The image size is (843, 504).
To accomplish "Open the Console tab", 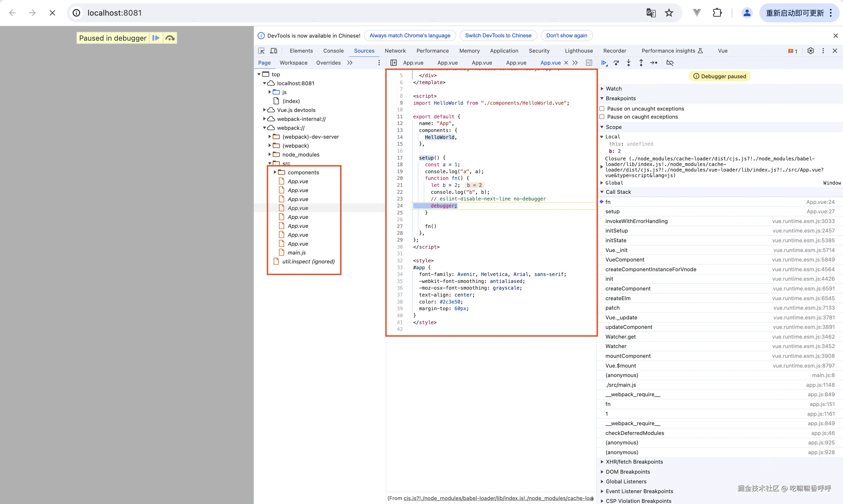I will (x=333, y=51).
